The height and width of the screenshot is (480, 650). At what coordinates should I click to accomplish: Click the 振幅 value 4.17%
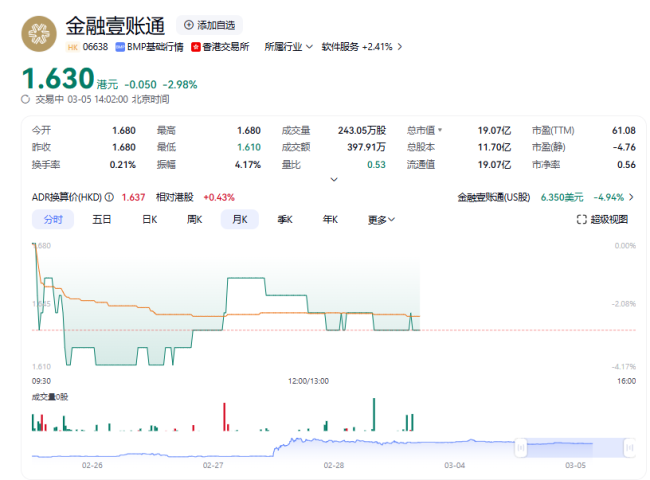coord(248,165)
